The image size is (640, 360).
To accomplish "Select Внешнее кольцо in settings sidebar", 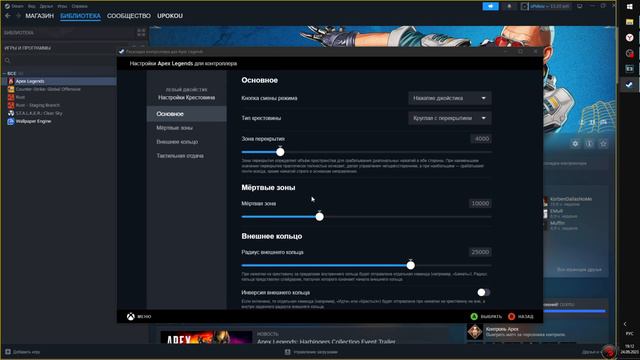I will click(x=187, y=142).
